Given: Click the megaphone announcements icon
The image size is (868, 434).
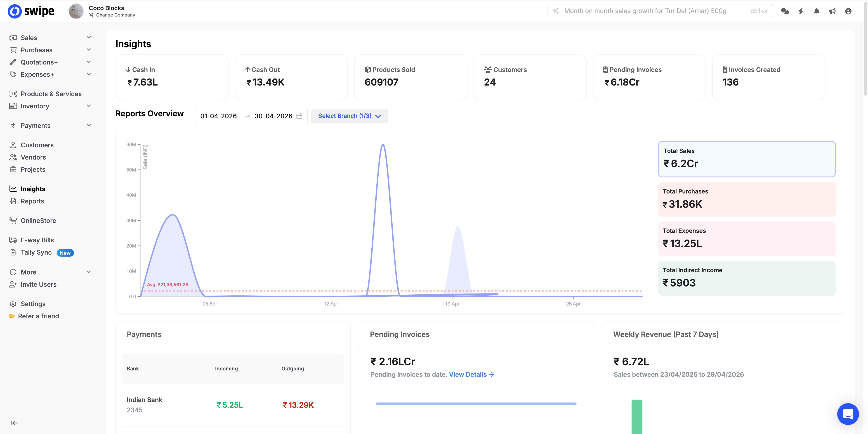Looking at the screenshot, I should (x=832, y=11).
